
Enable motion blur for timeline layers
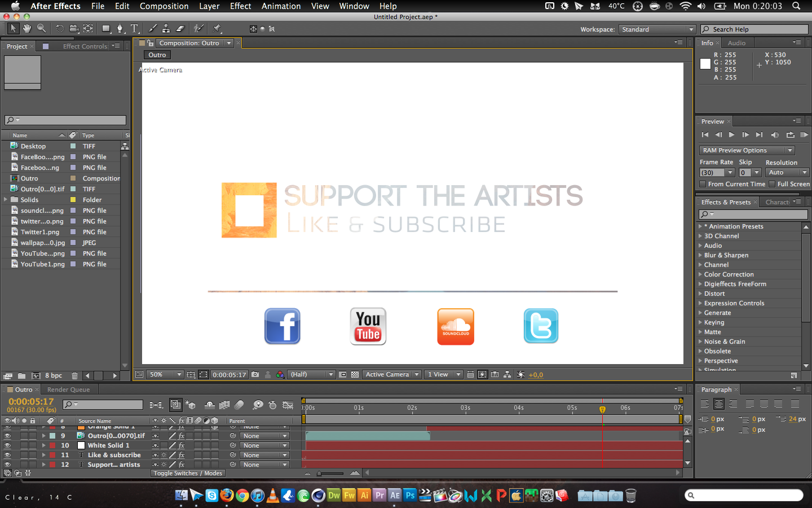pos(239,405)
